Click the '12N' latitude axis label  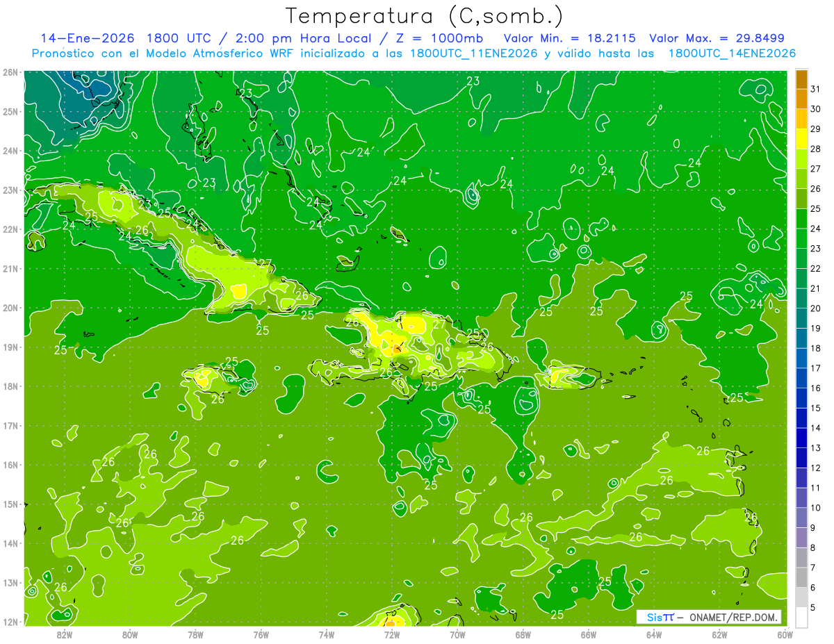pyautogui.click(x=10, y=622)
